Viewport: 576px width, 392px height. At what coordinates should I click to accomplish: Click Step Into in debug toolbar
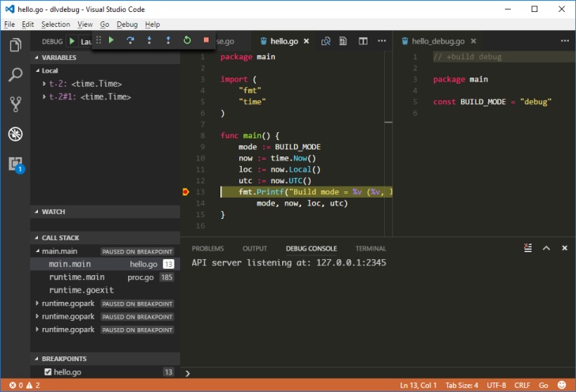pos(149,40)
